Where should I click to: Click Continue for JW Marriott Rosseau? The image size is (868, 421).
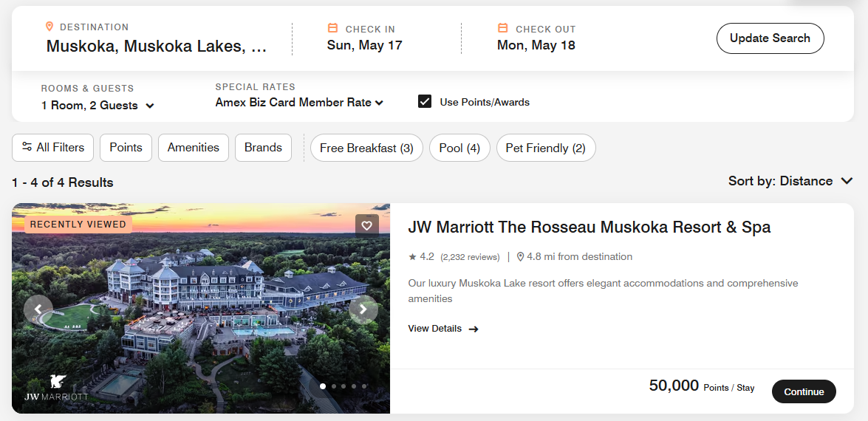point(804,391)
